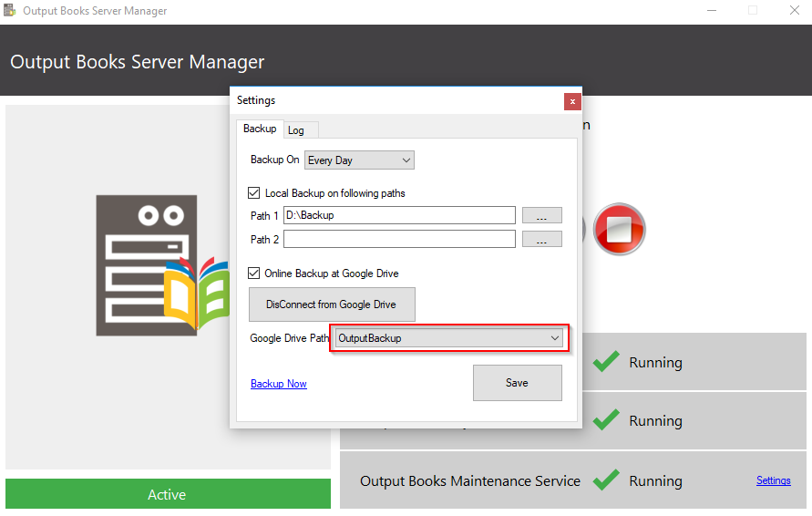Click Running status of Maintenance Service
The height and width of the screenshot is (516, 812).
pos(655,480)
